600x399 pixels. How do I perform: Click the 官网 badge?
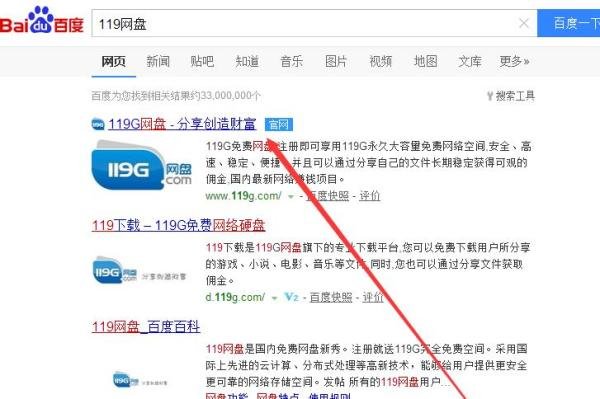coord(279,125)
